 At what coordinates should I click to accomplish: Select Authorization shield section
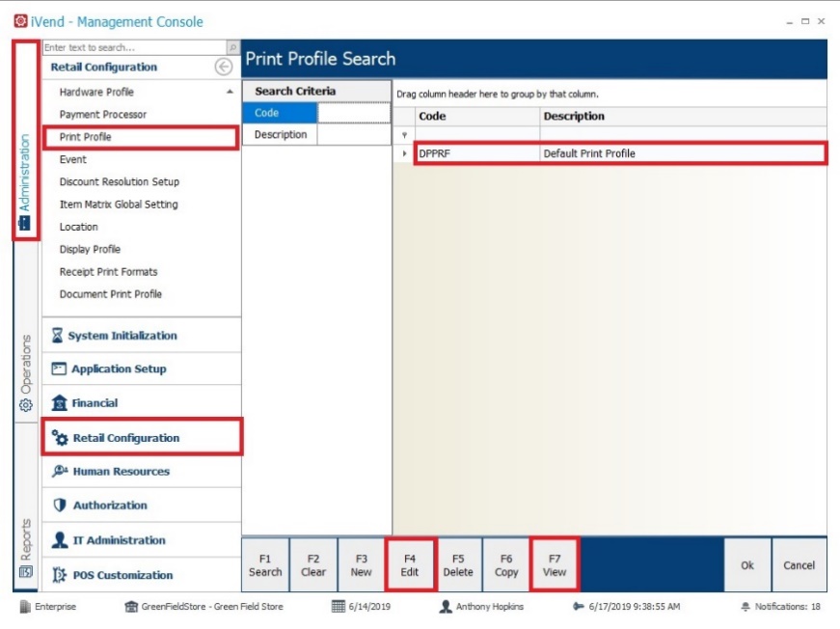point(109,506)
